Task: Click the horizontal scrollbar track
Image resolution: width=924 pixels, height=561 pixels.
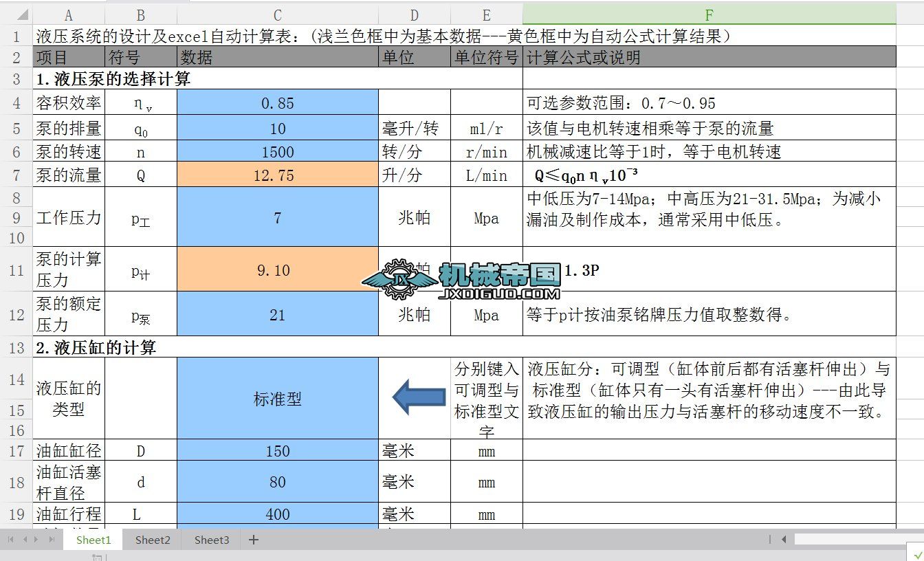Action: point(859,540)
